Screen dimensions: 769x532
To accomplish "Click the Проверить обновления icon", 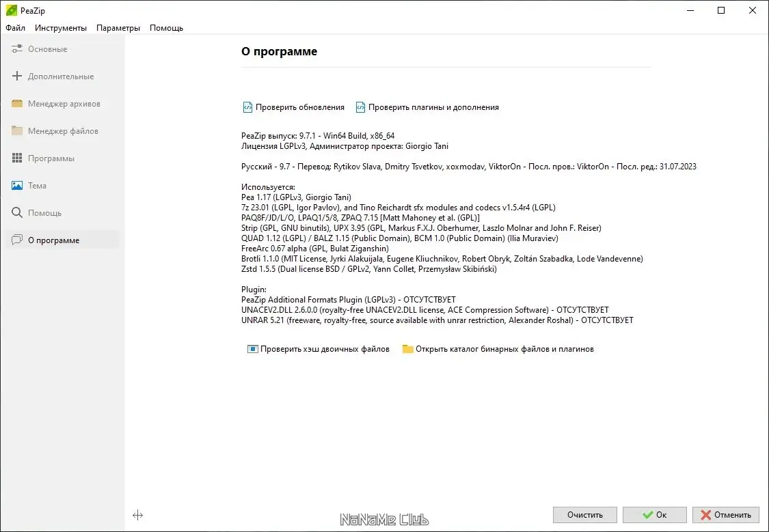I will tap(247, 107).
